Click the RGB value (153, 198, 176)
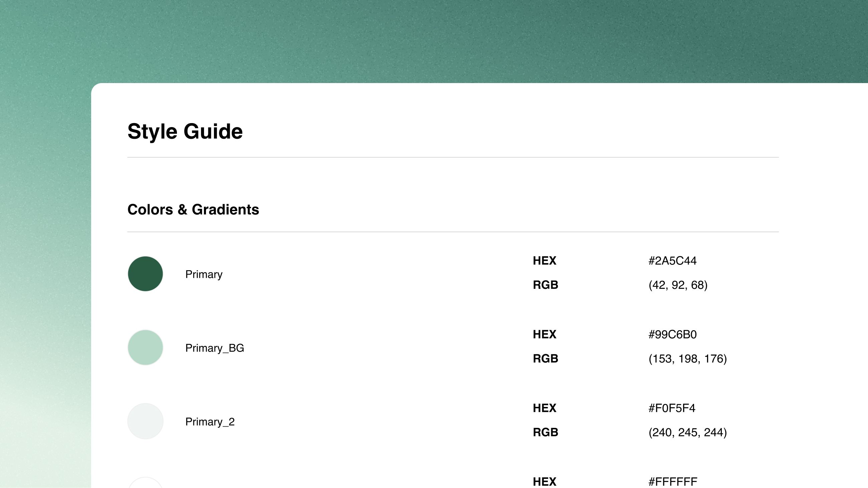868x488 pixels. [687, 359]
